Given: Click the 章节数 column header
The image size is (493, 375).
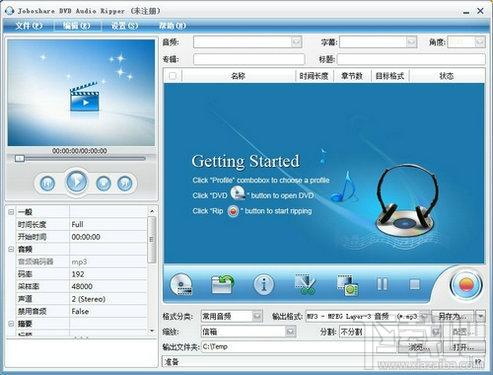Looking at the screenshot, I should [352, 76].
